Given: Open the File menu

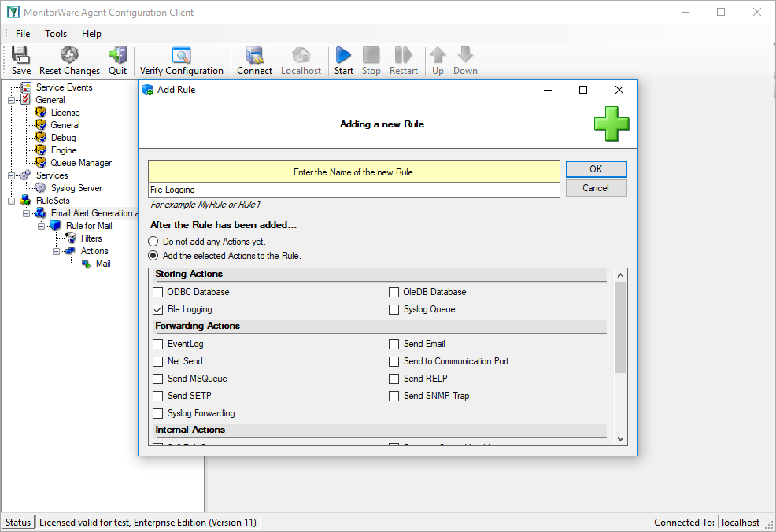Looking at the screenshot, I should 23,34.
